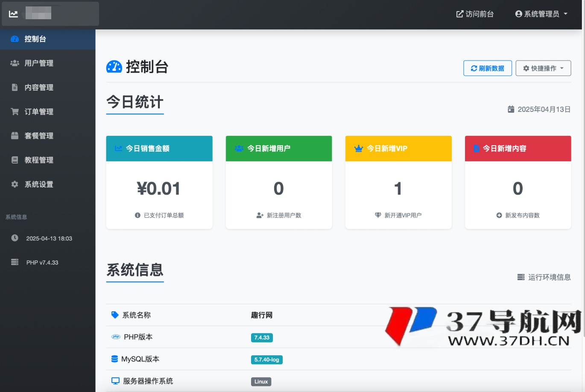
Task: Expand the 系统管理员 account menu
Action: click(x=541, y=14)
